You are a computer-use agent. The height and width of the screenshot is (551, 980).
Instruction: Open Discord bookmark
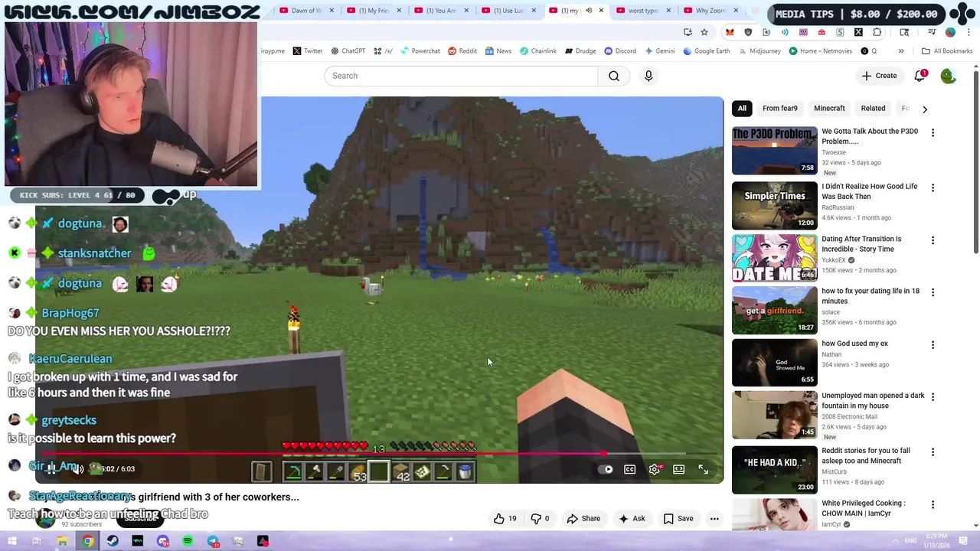click(x=620, y=51)
